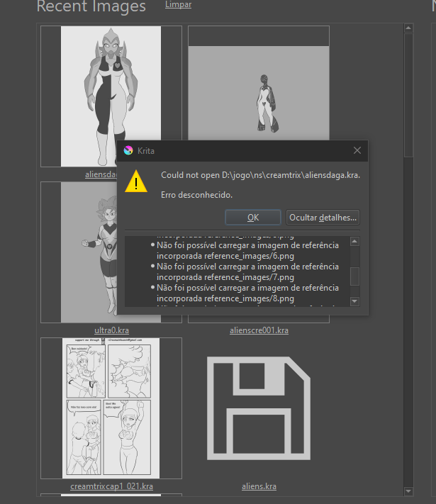The height and width of the screenshot is (504, 436).
Task: Click the recent images scrollbar thumb
Action: (x=408, y=95)
